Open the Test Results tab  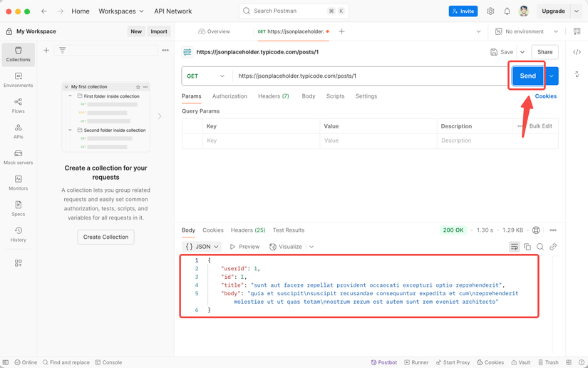pos(289,230)
